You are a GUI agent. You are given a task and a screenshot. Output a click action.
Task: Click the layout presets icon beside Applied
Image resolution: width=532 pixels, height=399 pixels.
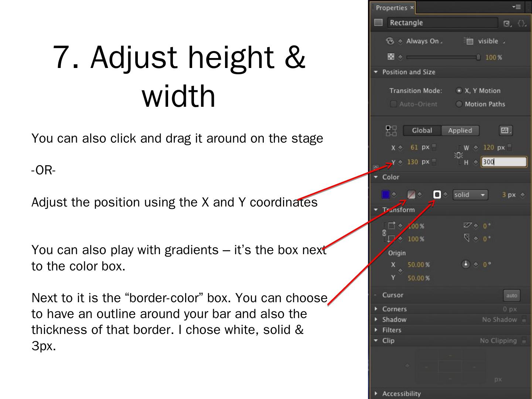click(x=505, y=130)
